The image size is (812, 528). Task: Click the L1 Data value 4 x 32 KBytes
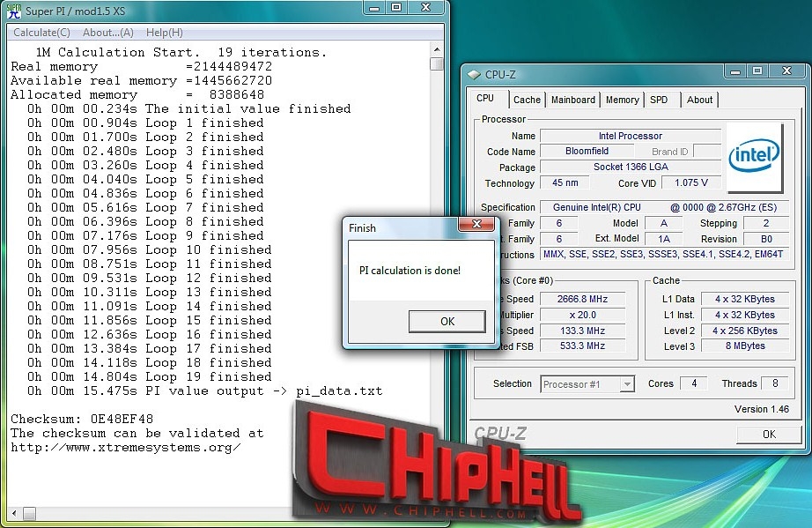745,299
